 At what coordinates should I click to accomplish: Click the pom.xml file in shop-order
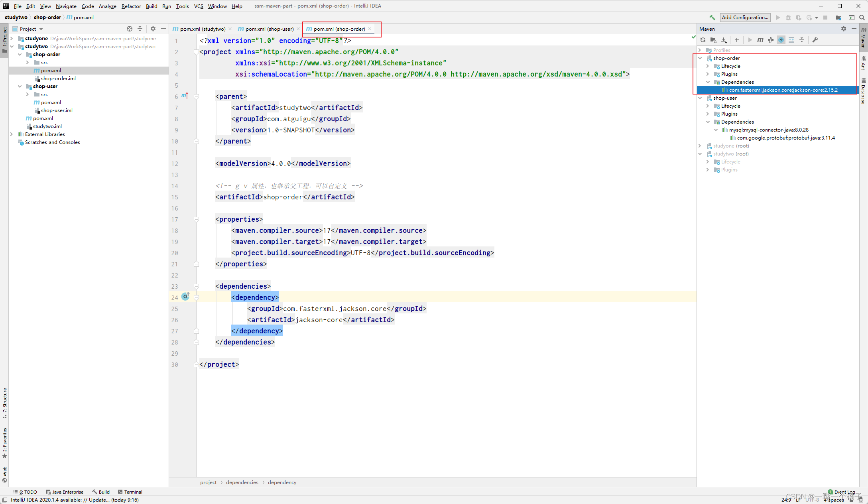[x=51, y=70]
